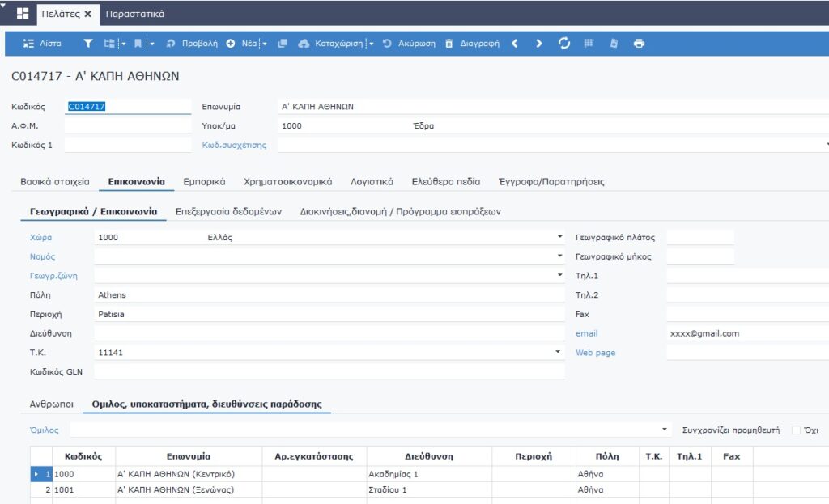
Task: Open the filter funnel tool
Action: 88,44
